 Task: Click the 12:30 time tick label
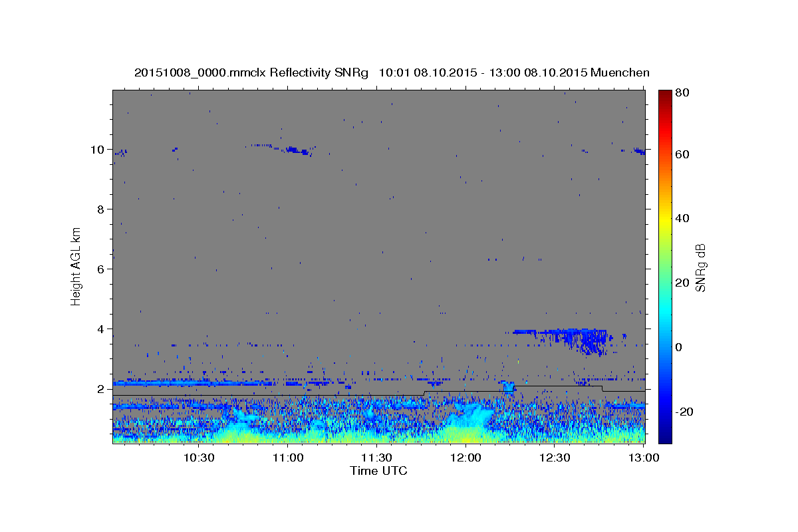[x=555, y=458]
